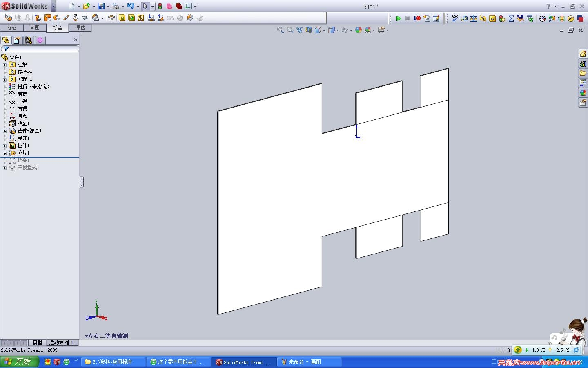Open the ConfigurationManager panel tab icon

[28, 40]
